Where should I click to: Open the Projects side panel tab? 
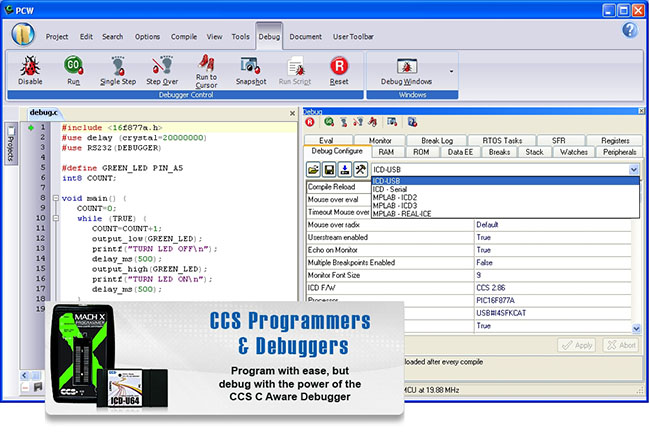(x=11, y=144)
